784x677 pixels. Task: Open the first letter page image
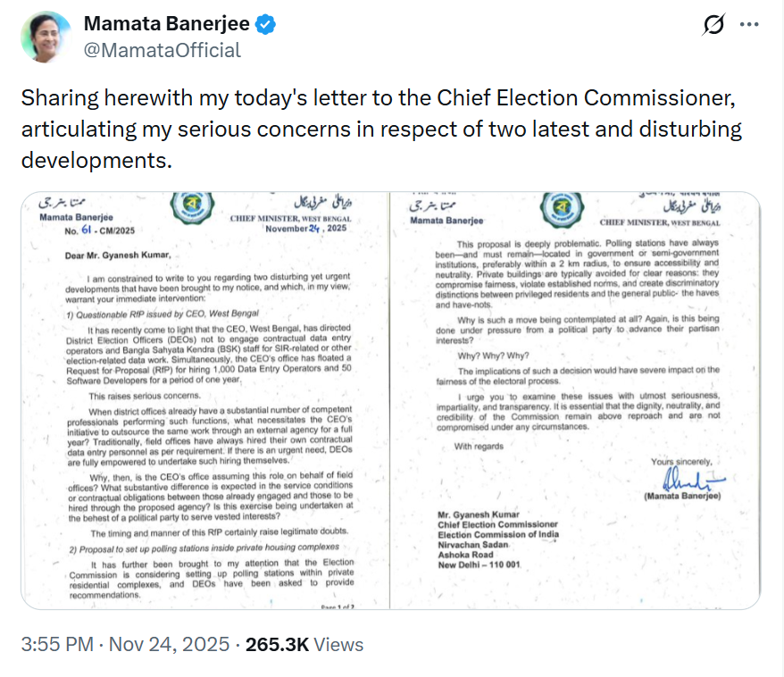(x=204, y=400)
